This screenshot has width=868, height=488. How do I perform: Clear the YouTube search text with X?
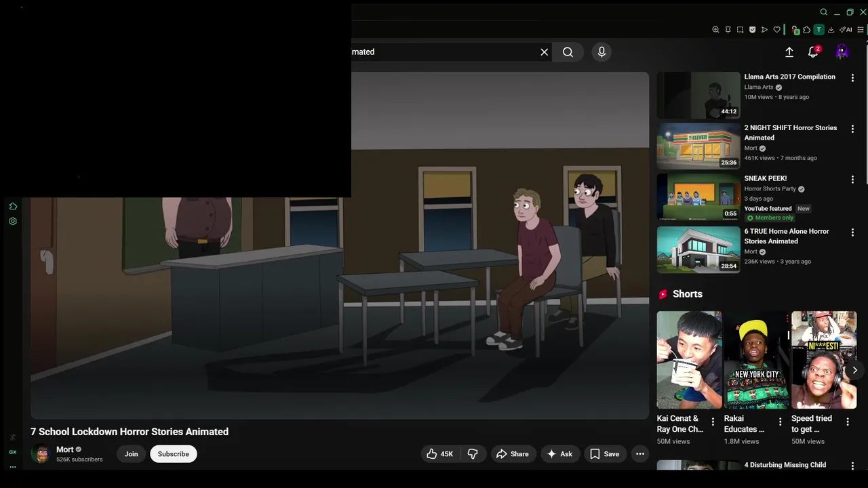(544, 52)
